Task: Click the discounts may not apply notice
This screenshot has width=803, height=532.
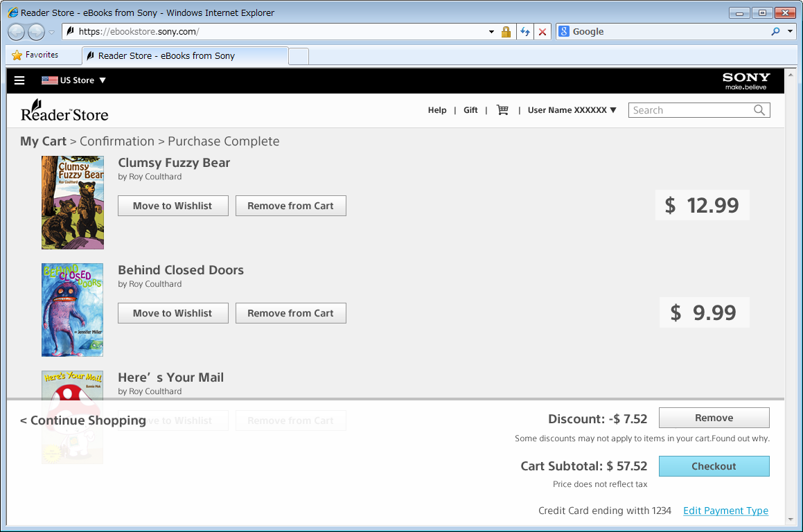Action: [x=642, y=438]
